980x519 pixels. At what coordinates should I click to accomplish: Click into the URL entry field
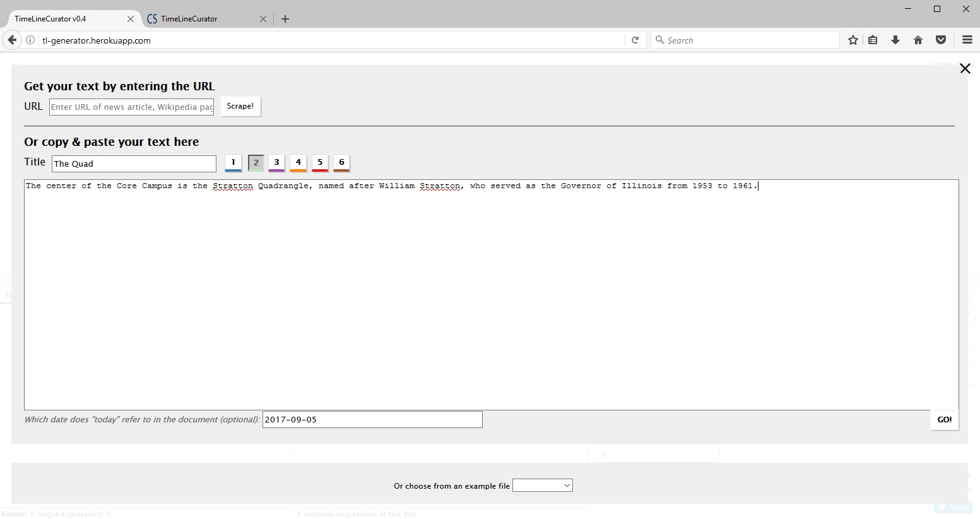131,107
